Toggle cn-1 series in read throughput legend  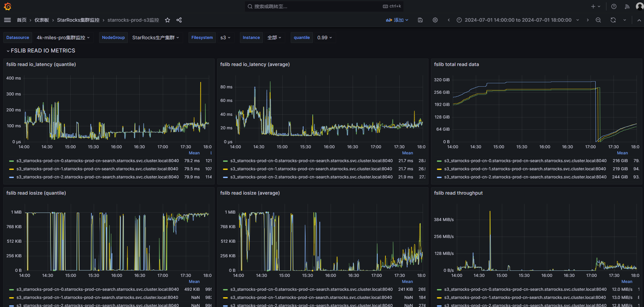(525, 298)
